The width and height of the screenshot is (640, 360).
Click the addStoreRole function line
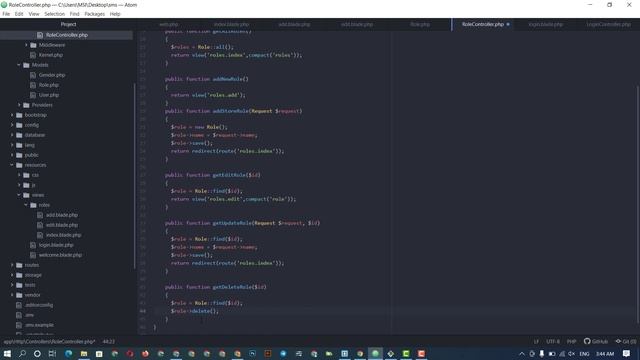click(x=233, y=111)
